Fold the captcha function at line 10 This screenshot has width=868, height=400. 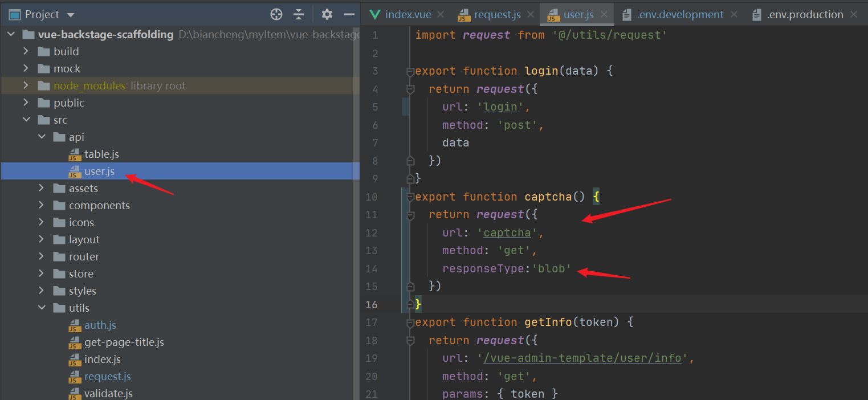[x=410, y=197]
